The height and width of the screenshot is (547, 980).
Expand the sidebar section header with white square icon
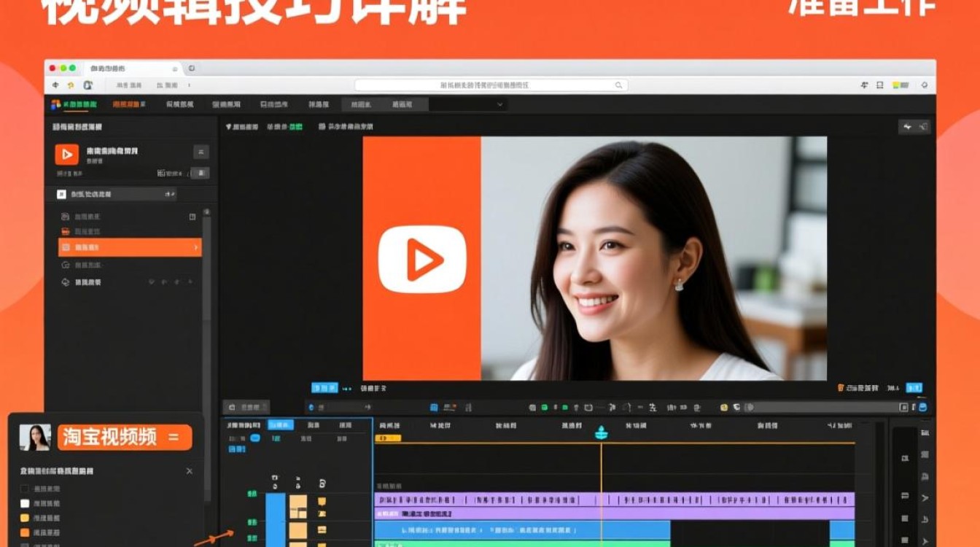tap(117, 195)
